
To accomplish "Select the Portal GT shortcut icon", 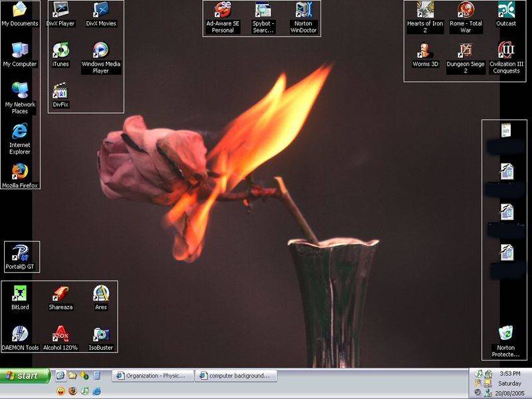I will [20, 254].
